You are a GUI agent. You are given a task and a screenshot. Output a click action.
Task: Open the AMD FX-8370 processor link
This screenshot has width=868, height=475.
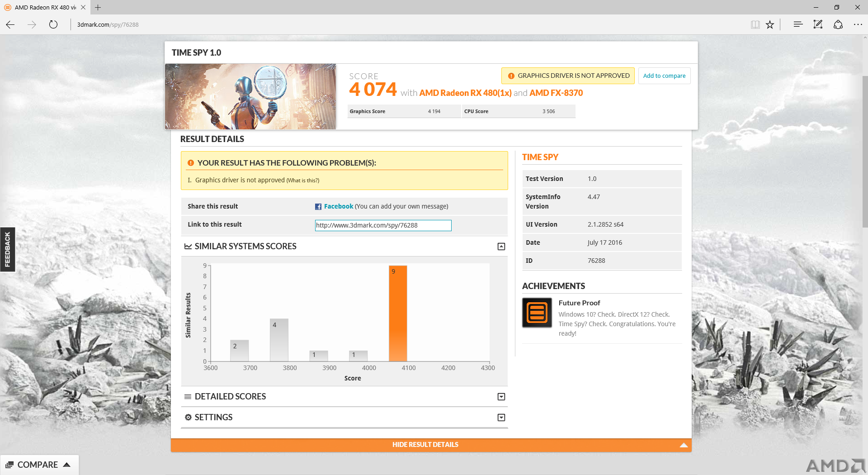click(x=556, y=93)
